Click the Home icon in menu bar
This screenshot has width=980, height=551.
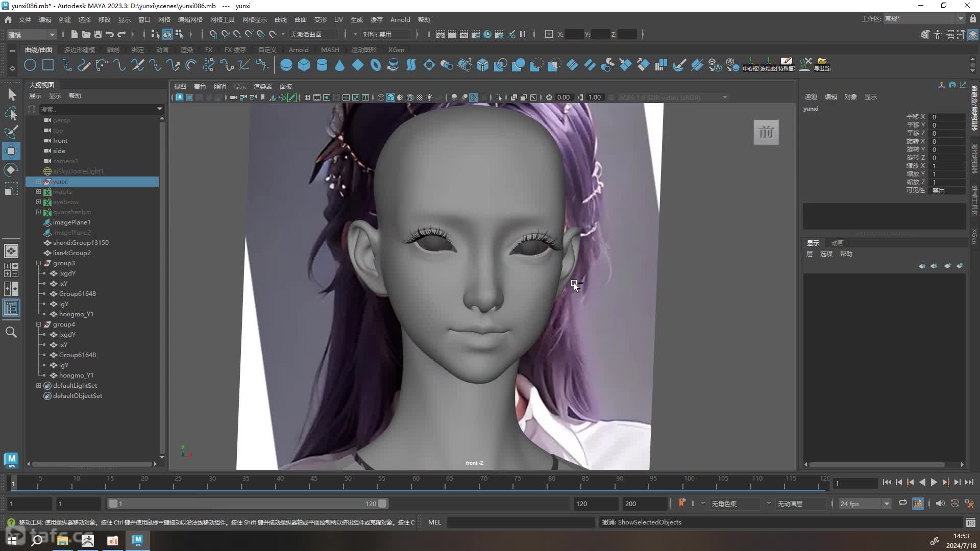[8, 19]
